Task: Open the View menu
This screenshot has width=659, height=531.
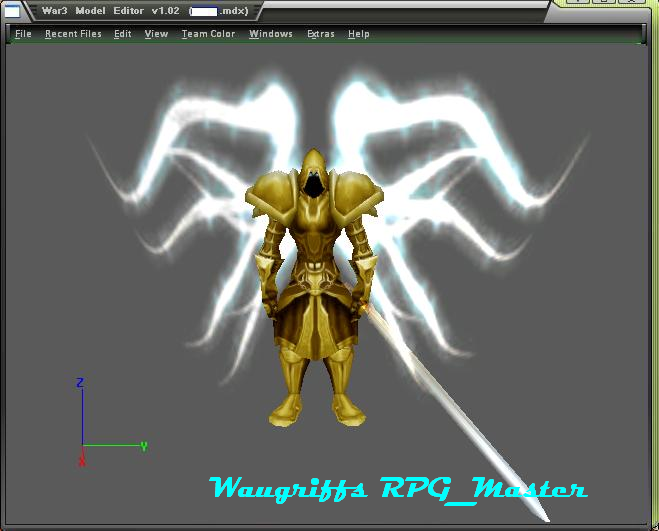Action: [x=156, y=34]
